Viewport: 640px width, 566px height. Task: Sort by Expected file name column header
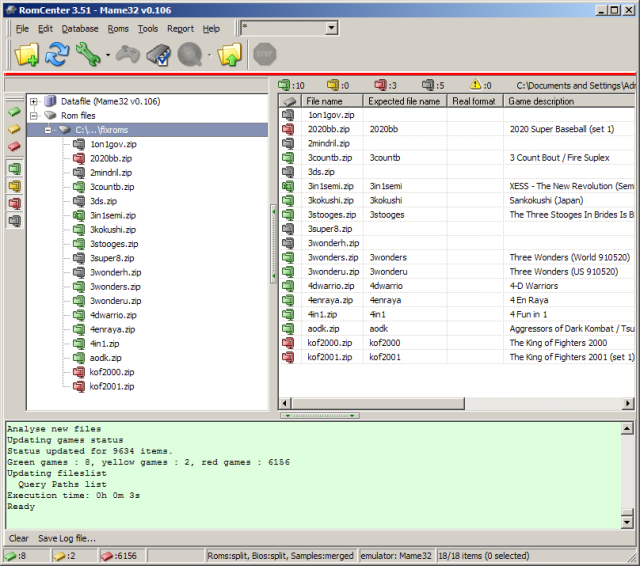(405, 101)
